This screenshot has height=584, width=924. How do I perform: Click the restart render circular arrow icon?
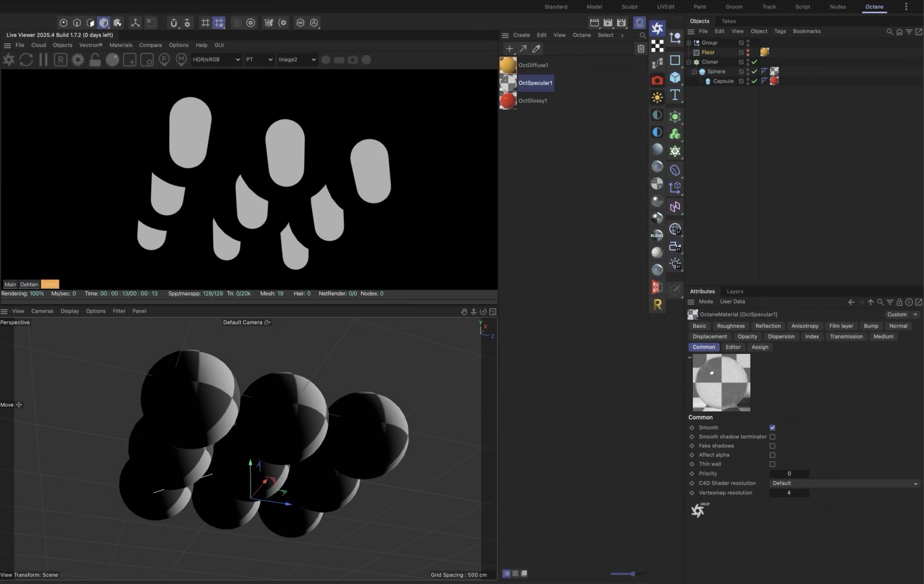click(26, 60)
